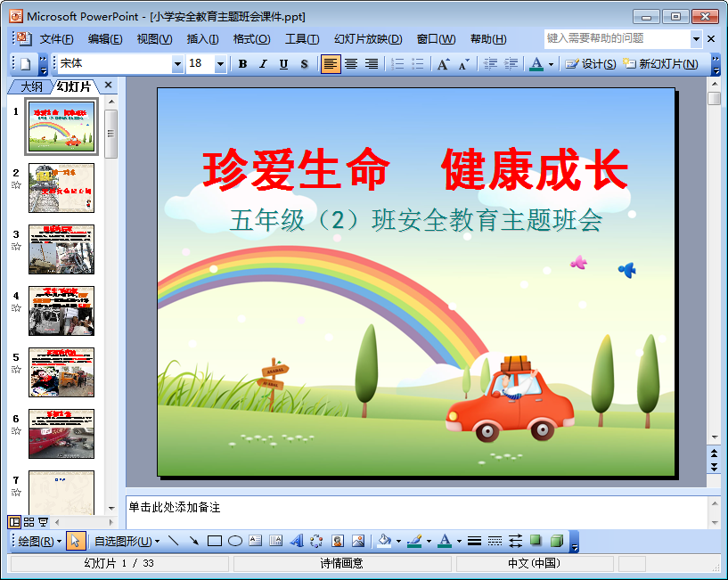
Task: Switch to Normal view button
Action: (14, 522)
